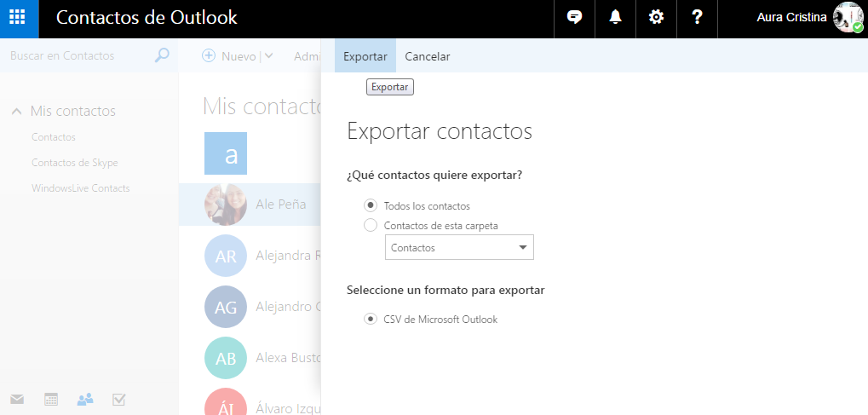Viewport: 868px width, 415px height.
Task: Select 'Todos los contactos' radio button
Action: [371, 205]
